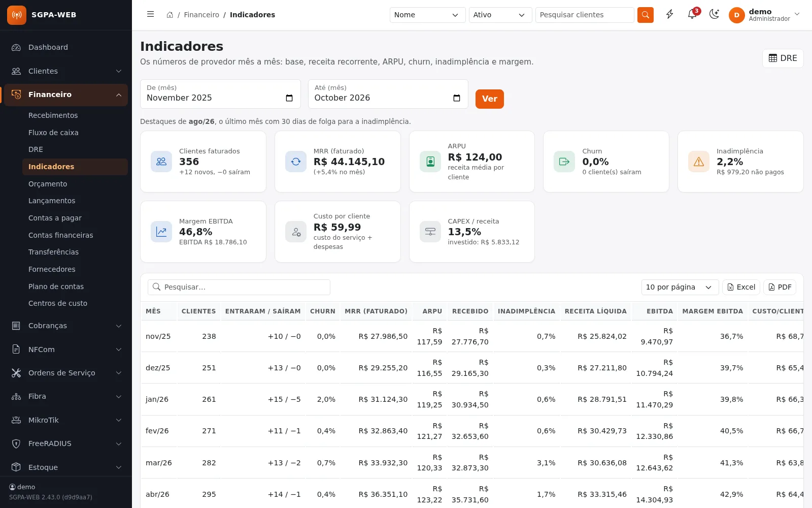812x508 pixels.
Task: Click the Clientes faturados card icon
Action: tap(161, 162)
